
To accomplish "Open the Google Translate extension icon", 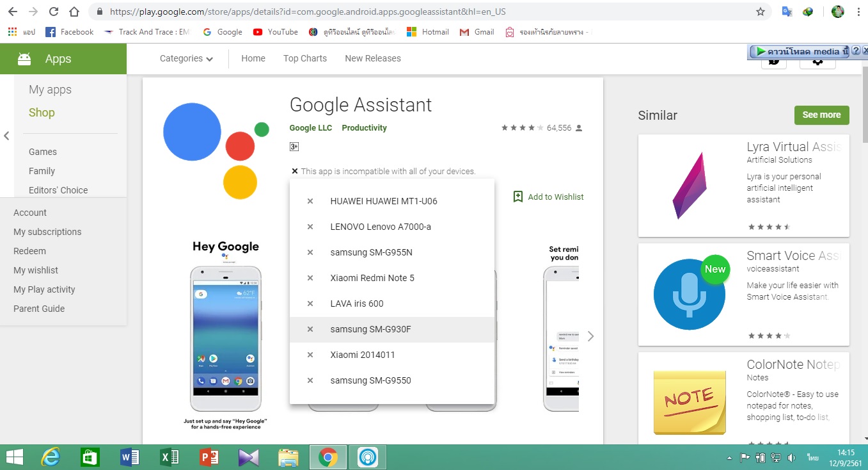I will 787,12.
